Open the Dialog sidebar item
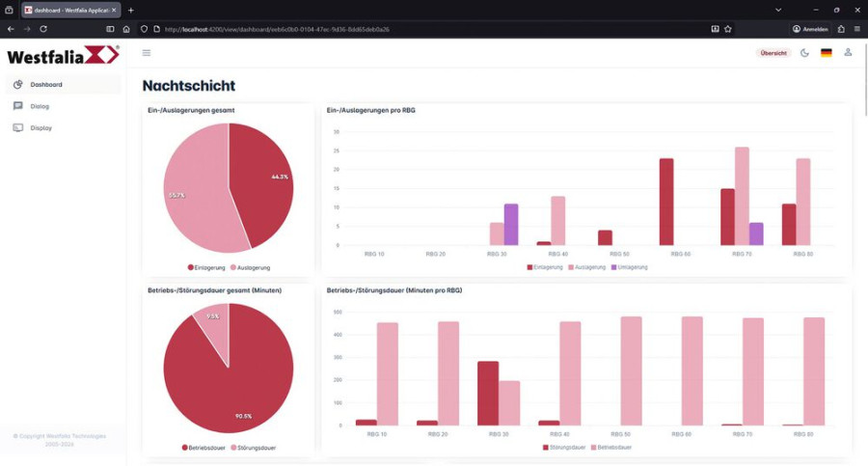This screenshot has width=868, height=466. coord(63,106)
